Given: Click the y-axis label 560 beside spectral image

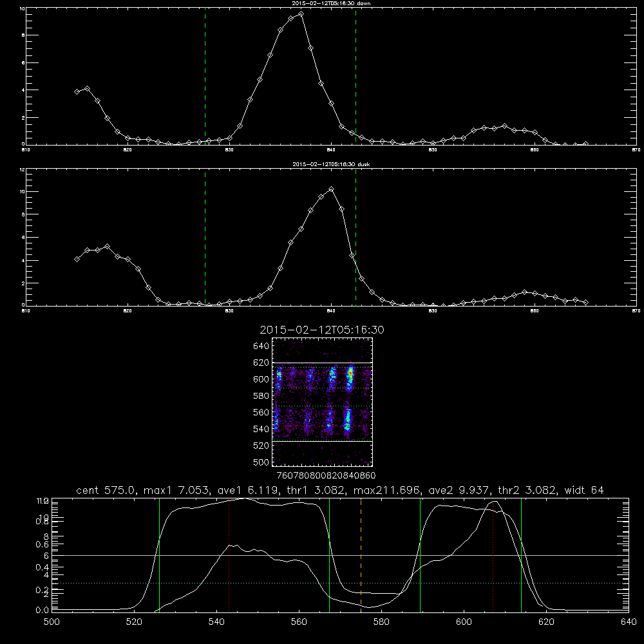Looking at the screenshot, I should 261,412.
